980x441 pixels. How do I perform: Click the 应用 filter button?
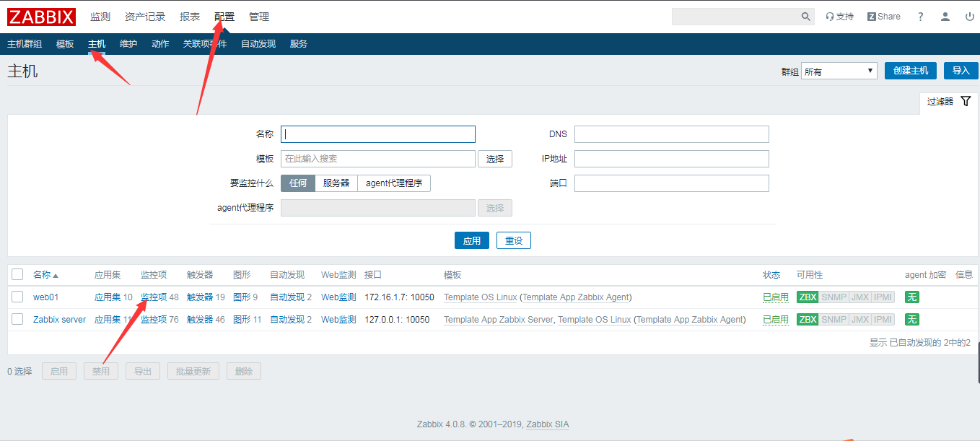pos(472,240)
